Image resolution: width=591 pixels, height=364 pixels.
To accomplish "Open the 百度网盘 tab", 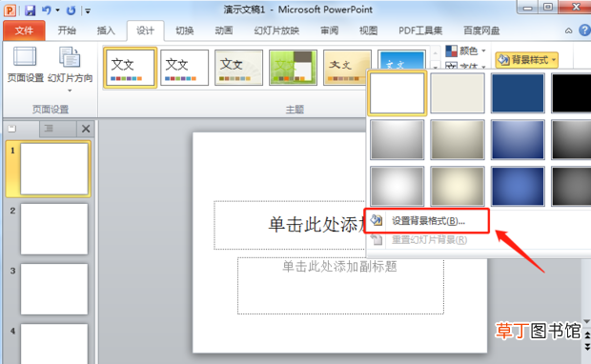I will 481,30.
